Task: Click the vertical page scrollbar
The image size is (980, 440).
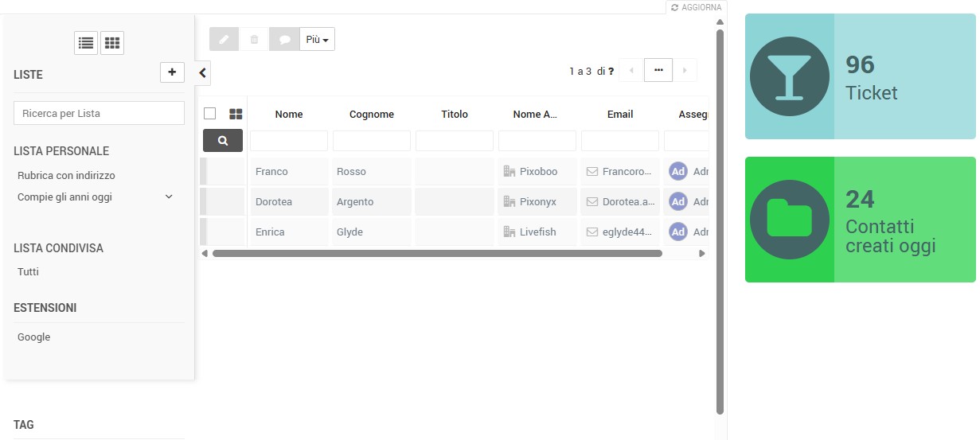Action: pyautogui.click(x=720, y=222)
